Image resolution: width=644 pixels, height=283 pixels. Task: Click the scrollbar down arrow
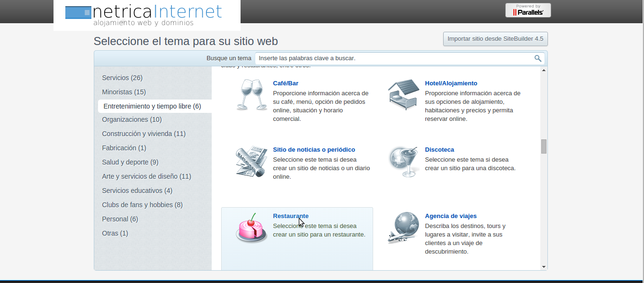544,267
